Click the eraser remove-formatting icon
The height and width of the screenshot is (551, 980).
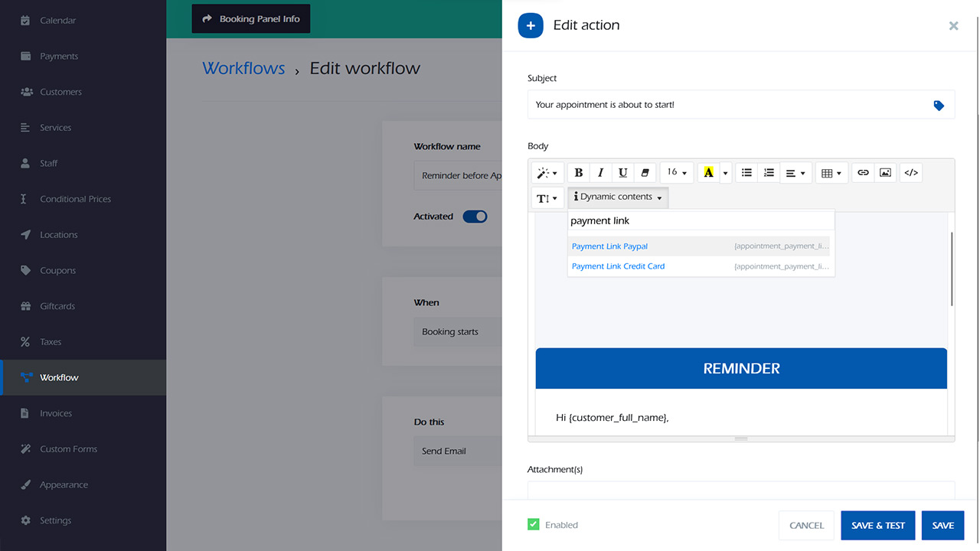point(645,173)
